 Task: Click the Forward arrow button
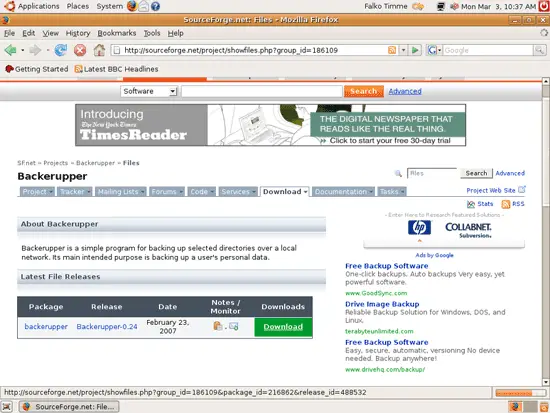35,50
